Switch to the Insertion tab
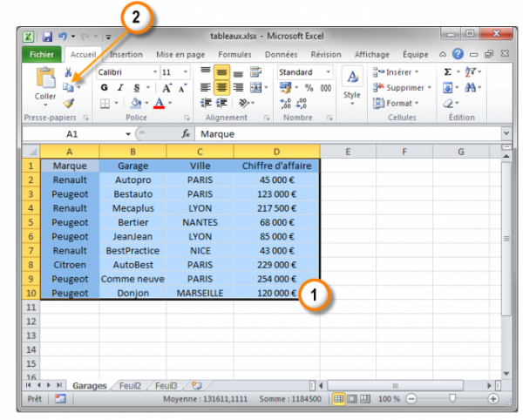The width and height of the screenshot is (523, 420). coord(126,54)
